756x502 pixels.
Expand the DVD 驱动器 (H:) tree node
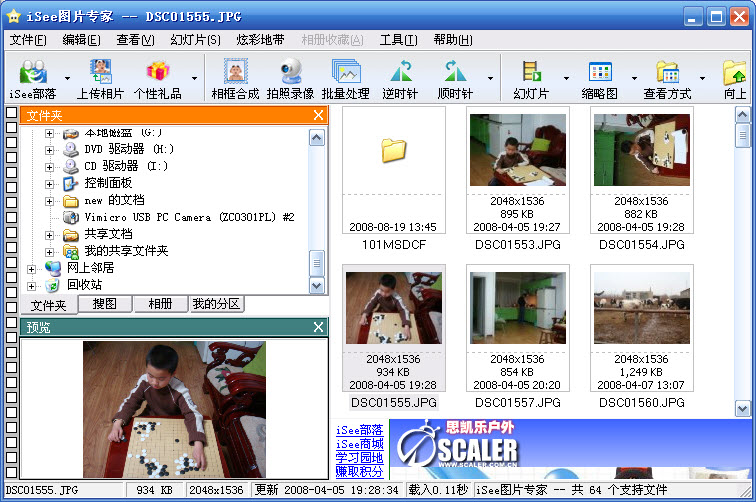click(x=50, y=149)
